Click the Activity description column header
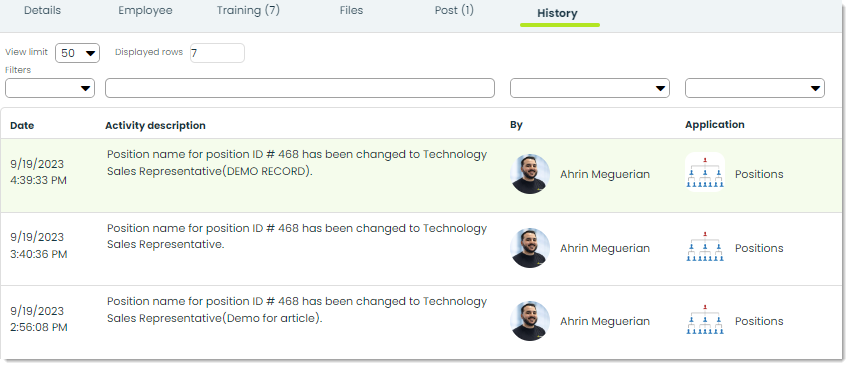 155,125
